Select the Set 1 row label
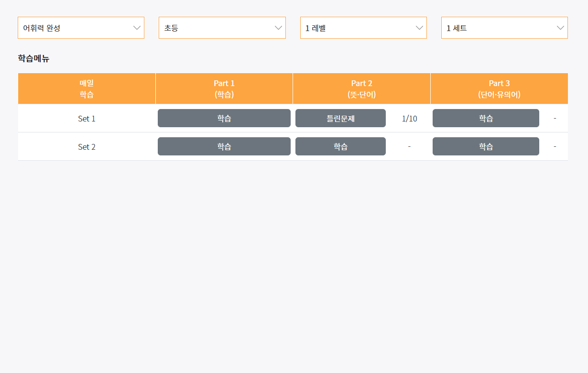 (x=87, y=118)
